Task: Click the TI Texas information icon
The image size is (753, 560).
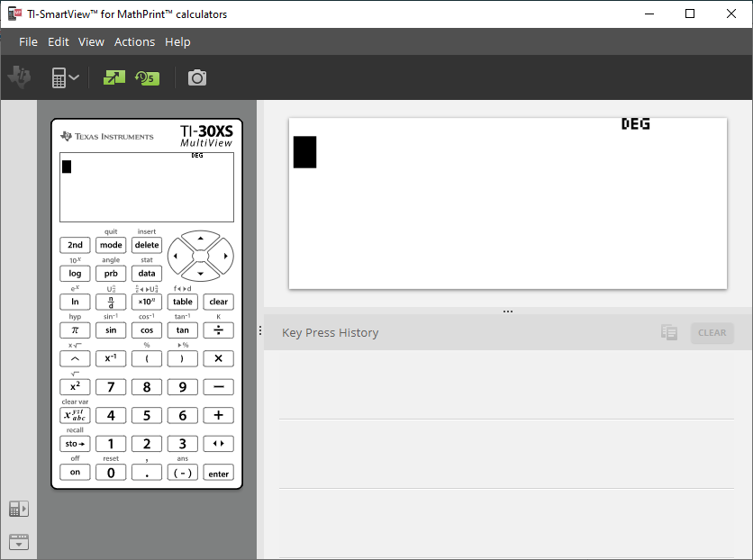Action: 20,77
